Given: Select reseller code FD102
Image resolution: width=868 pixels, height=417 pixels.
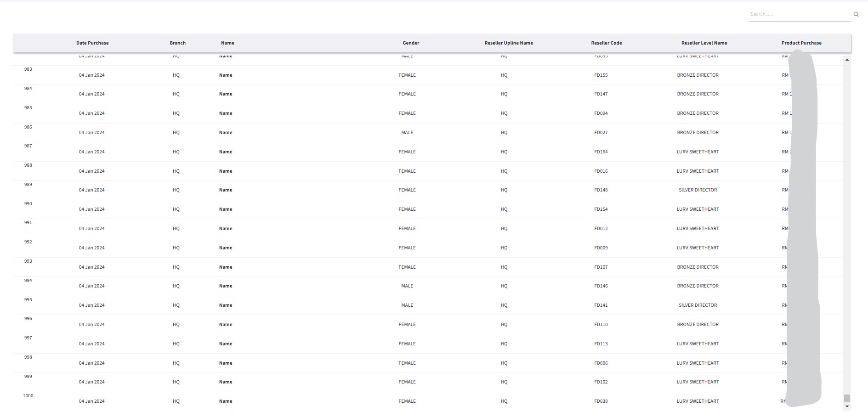Looking at the screenshot, I should point(601,382).
